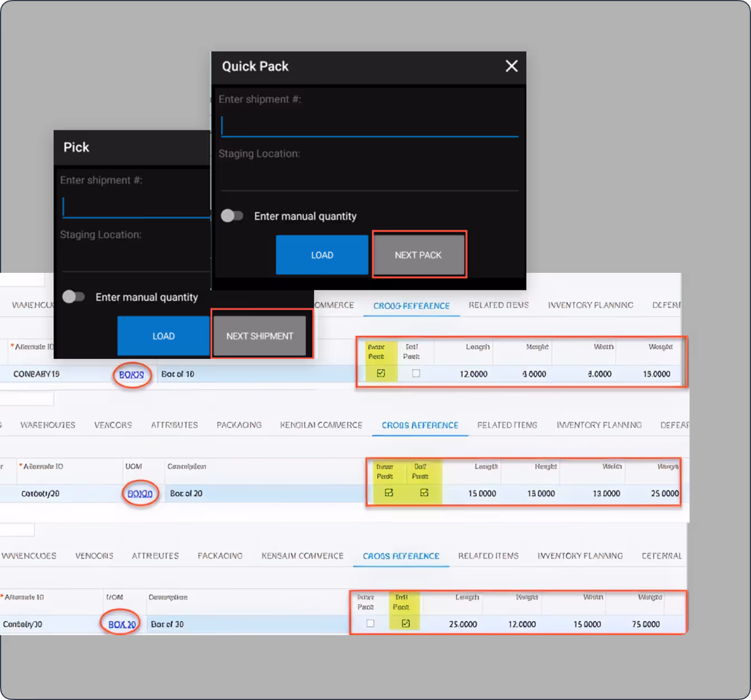Uncheck Inner Pack for the Box of 20 row
Viewport: 751px width, 700px height.
389,493
